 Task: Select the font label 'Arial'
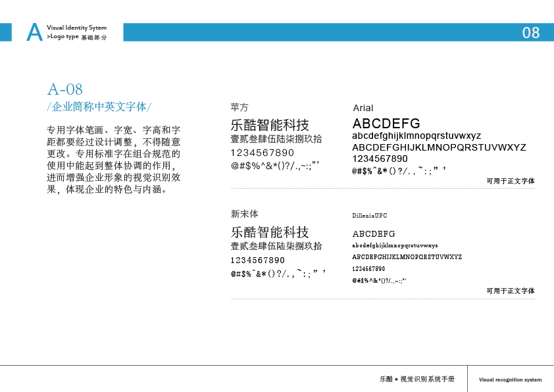pos(363,108)
